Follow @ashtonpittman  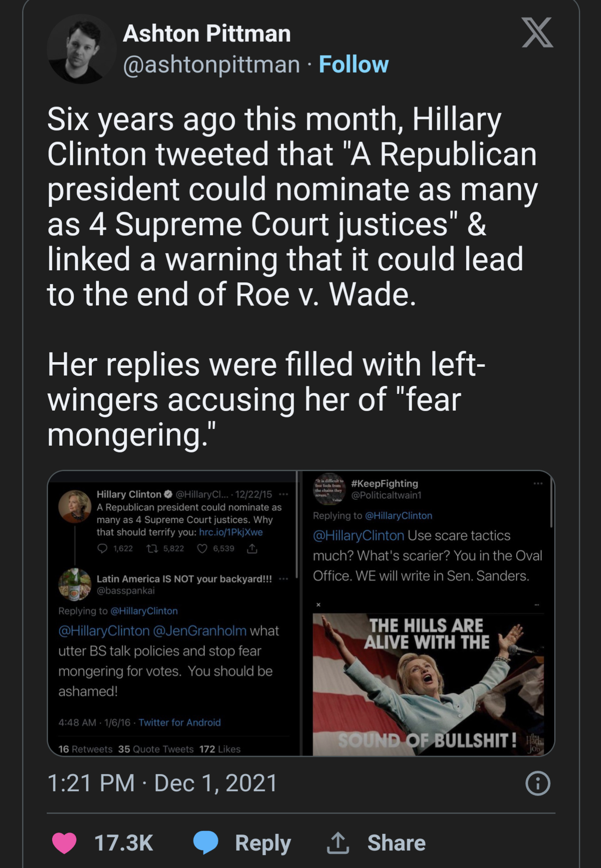[354, 64]
